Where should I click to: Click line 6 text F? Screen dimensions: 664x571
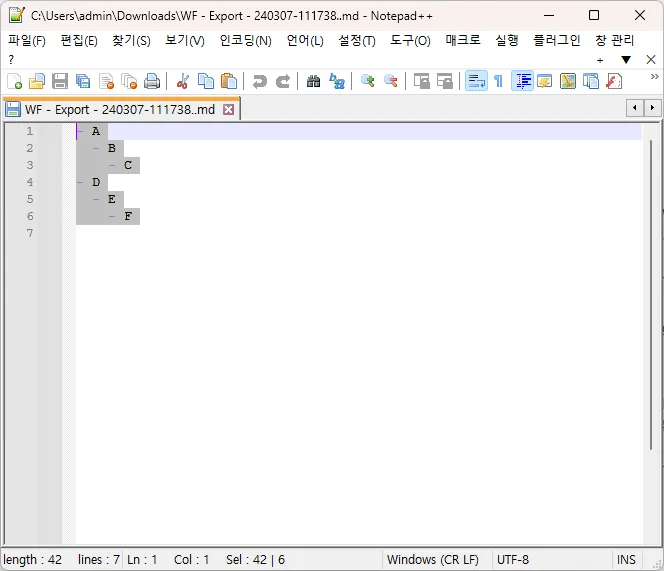tap(128, 216)
